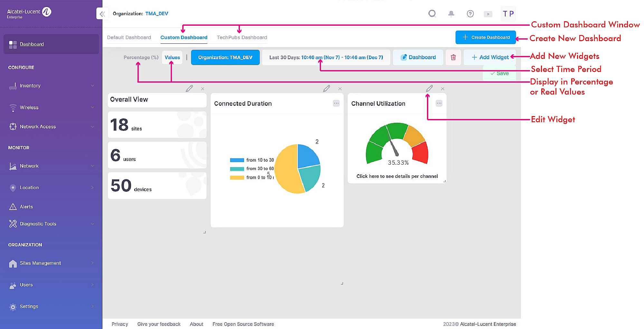Open the TP user profile avatar
This screenshot has height=329, width=644.
[508, 14]
